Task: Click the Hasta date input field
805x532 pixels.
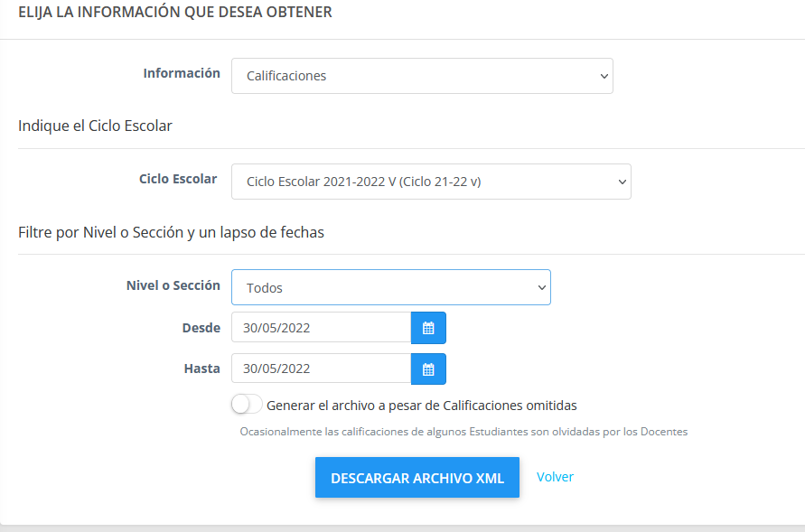Action: tap(321, 369)
